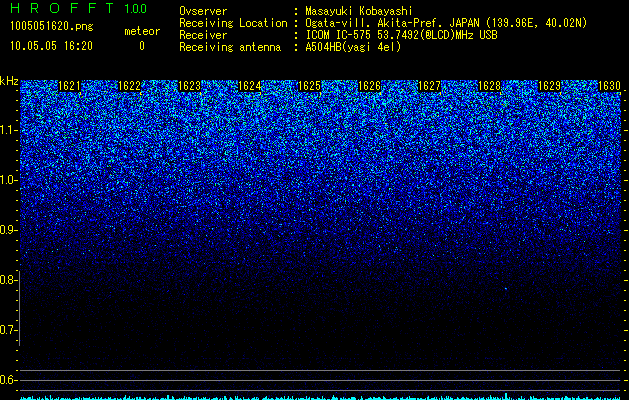The height and width of the screenshot is (400, 629).
Task: Click the 1621 time marker
Action: click(x=69, y=86)
